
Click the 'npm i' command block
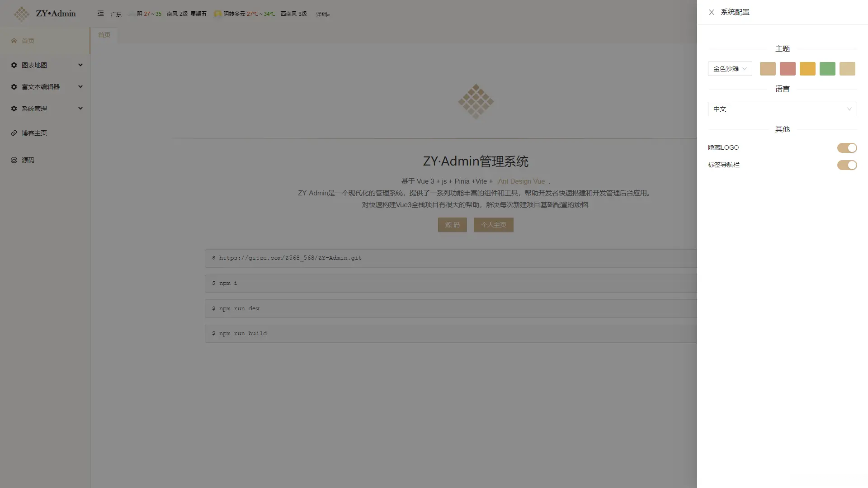pos(451,284)
